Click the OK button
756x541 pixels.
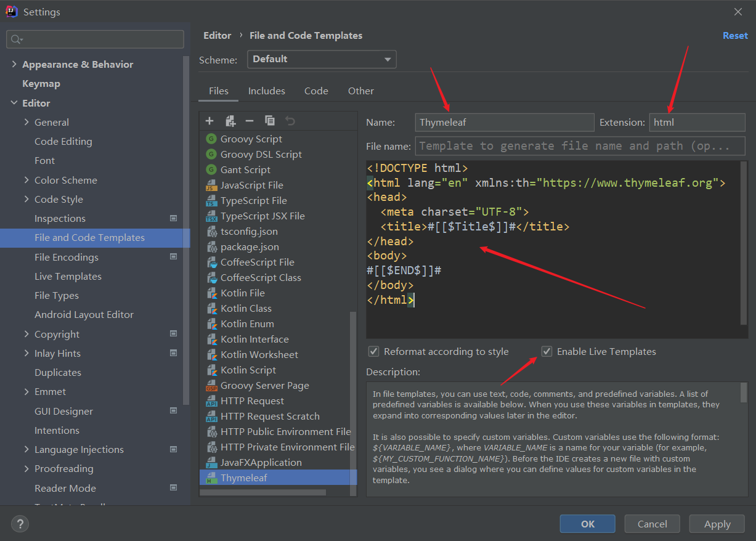[x=588, y=524]
